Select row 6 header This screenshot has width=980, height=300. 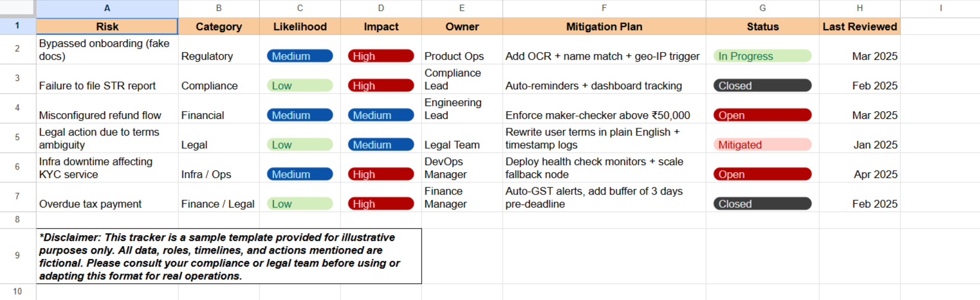click(x=18, y=168)
